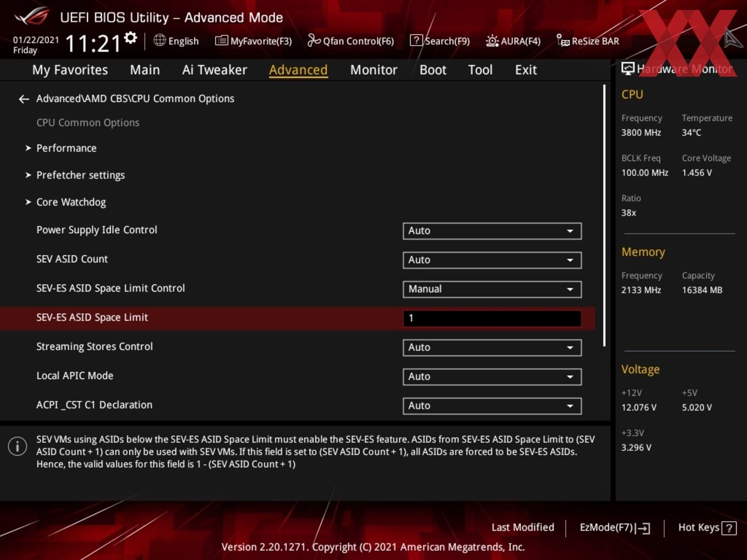Image resolution: width=747 pixels, height=560 pixels.
Task: Click the Advanced\AMD CBS\CPU Common Options breadcrumb
Action: click(135, 99)
